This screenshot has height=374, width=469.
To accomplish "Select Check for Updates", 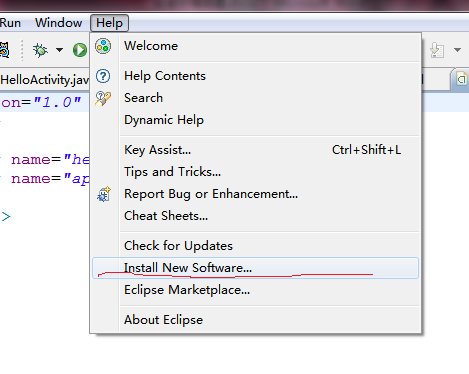I will 255,246.
